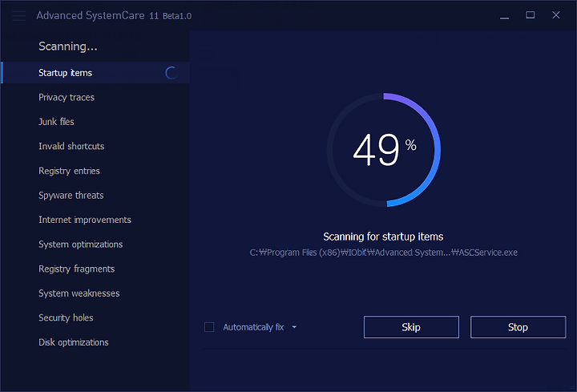Image resolution: width=577 pixels, height=392 pixels.
Task: Select Registry fragments item
Action: click(x=77, y=269)
